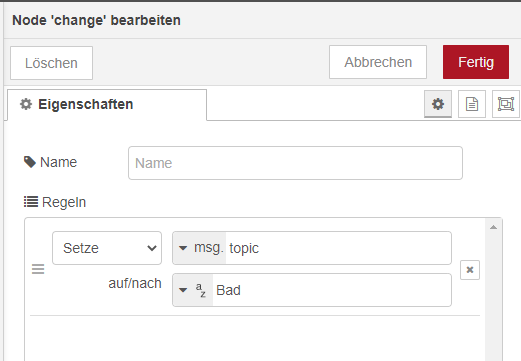Click the Löschen button

[x=51, y=63]
